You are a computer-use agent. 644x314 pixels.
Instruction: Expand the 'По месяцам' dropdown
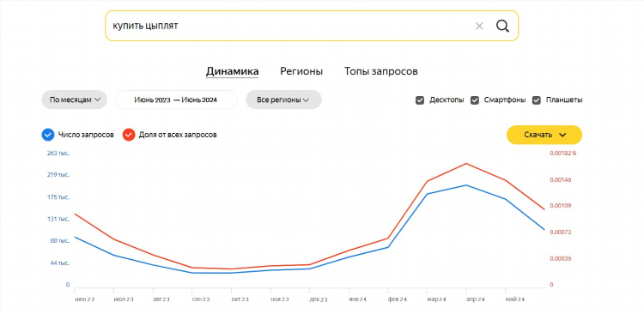point(75,100)
